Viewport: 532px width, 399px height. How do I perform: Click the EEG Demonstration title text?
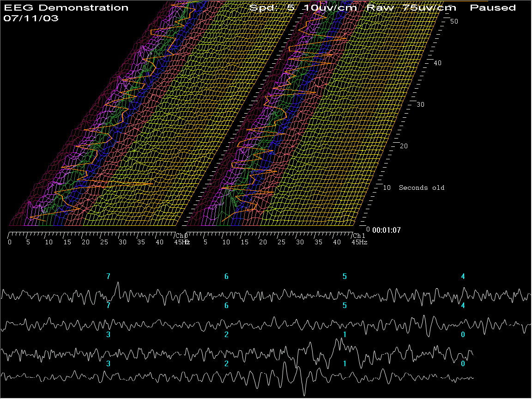[66, 8]
